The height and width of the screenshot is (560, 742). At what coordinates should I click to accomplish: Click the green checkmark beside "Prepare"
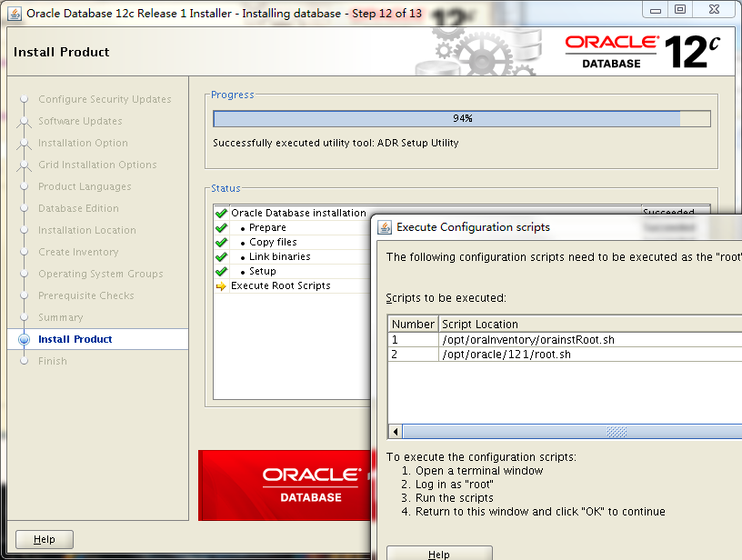tap(221, 230)
